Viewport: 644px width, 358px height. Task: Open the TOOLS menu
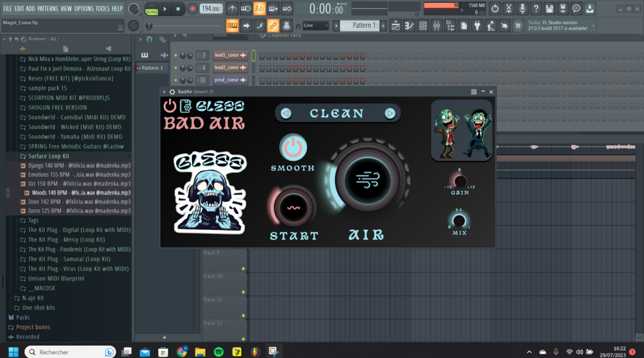click(x=103, y=8)
